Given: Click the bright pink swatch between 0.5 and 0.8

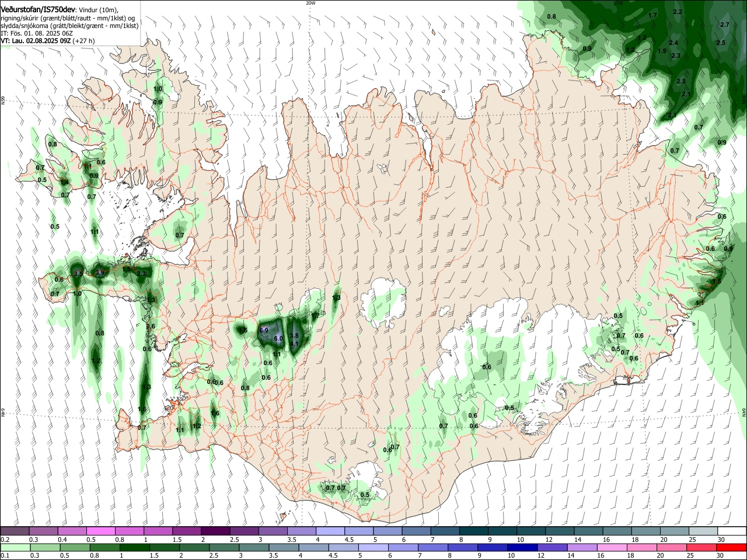Looking at the screenshot, I should pyautogui.click(x=101, y=531).
